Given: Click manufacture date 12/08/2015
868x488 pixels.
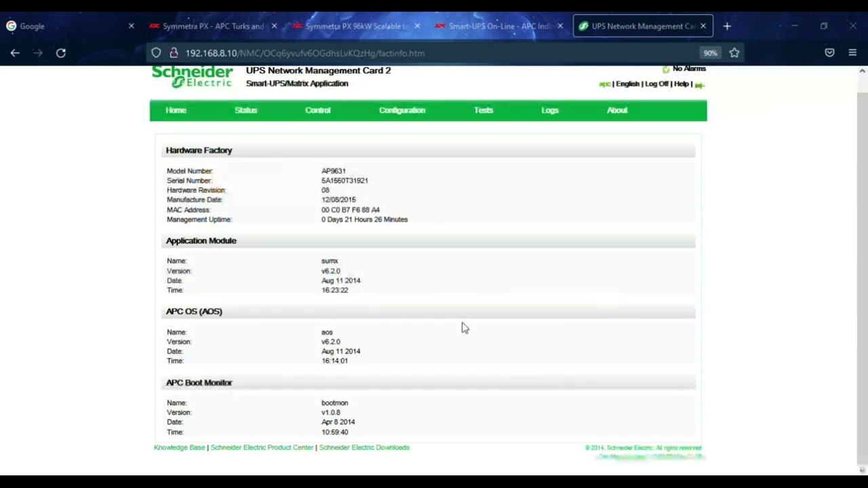Looking at the screenshot, I should [338, 200].
